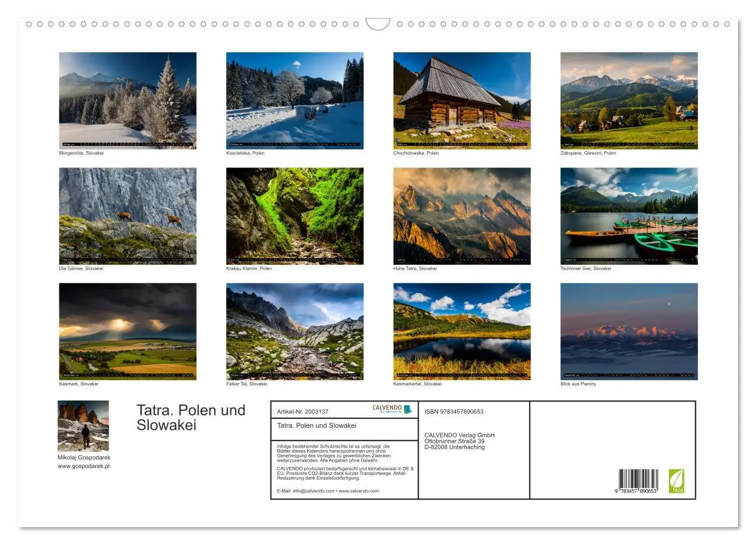Click the Die Gämse Slovakei photo
This screenshot has width=756, height=545.
127,215
